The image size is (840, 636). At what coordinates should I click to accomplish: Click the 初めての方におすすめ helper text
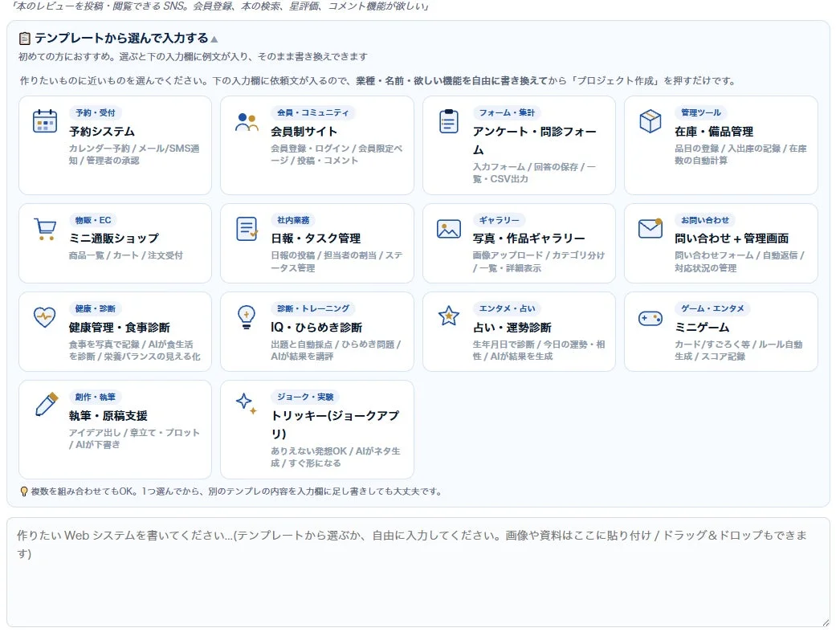(194, 56)
